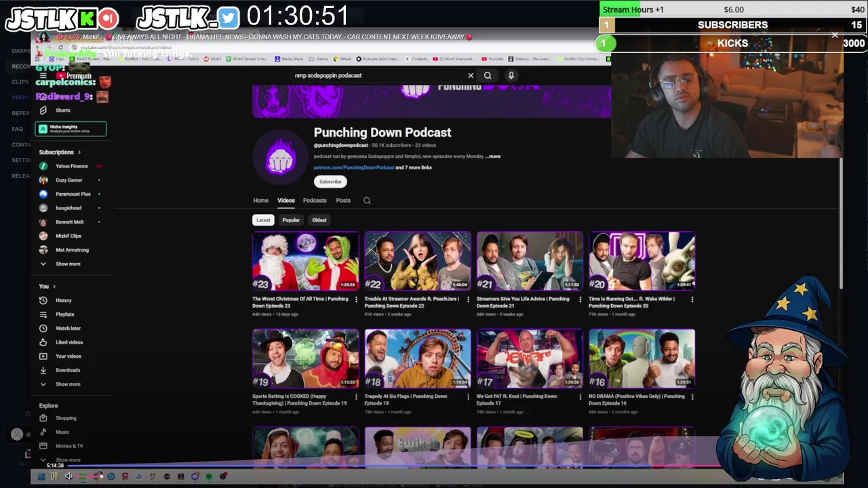
Task: Click the YouTube search magnifier button
Action: 488,75
